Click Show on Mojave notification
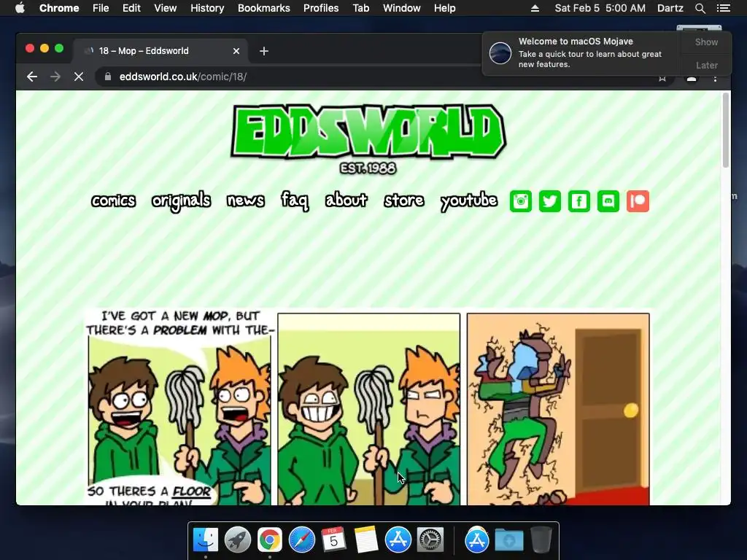 click(706, 42)
